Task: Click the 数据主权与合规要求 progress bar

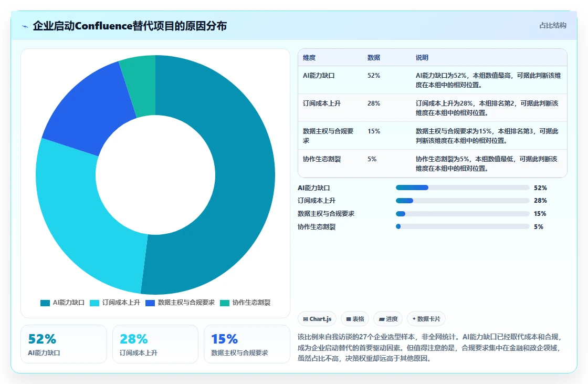Action: (463, 214)
